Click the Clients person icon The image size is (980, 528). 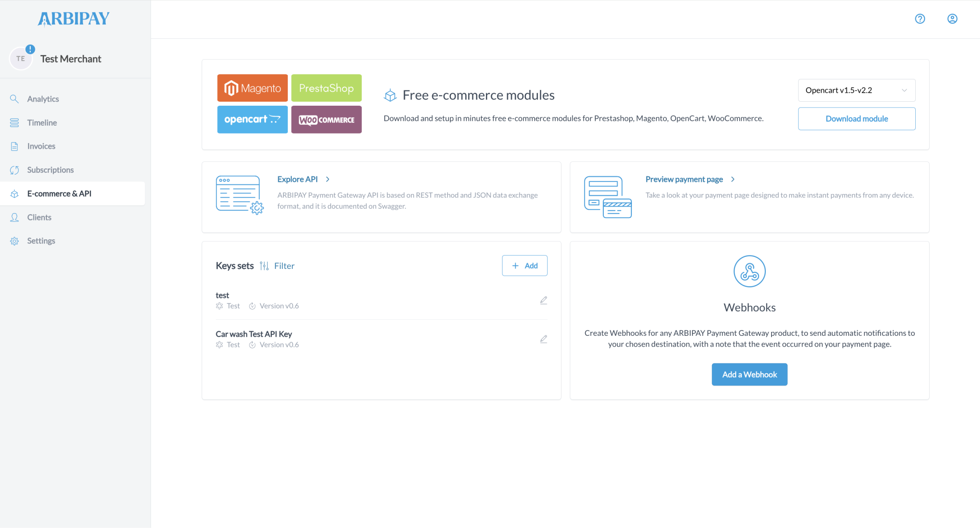click(14, 217)
